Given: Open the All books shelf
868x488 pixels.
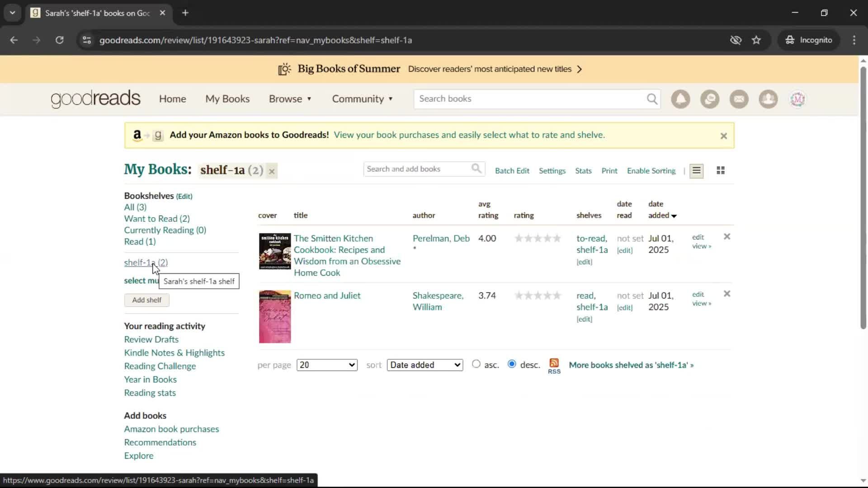Looking at the screenshot, I should point(135,207).
